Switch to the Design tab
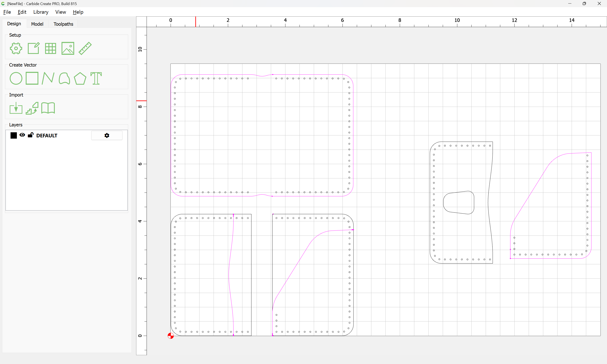This screenshot has height=364, width=607. coord(14,24)
